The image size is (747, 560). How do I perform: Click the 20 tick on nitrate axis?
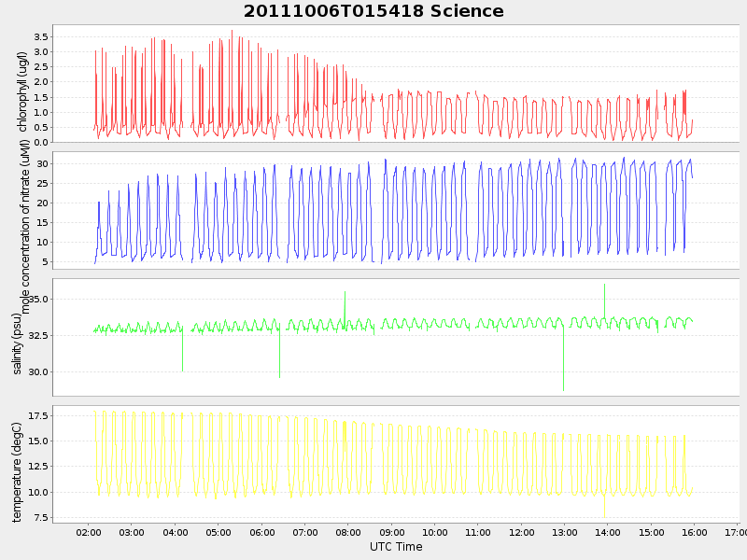tap(42, 203)
